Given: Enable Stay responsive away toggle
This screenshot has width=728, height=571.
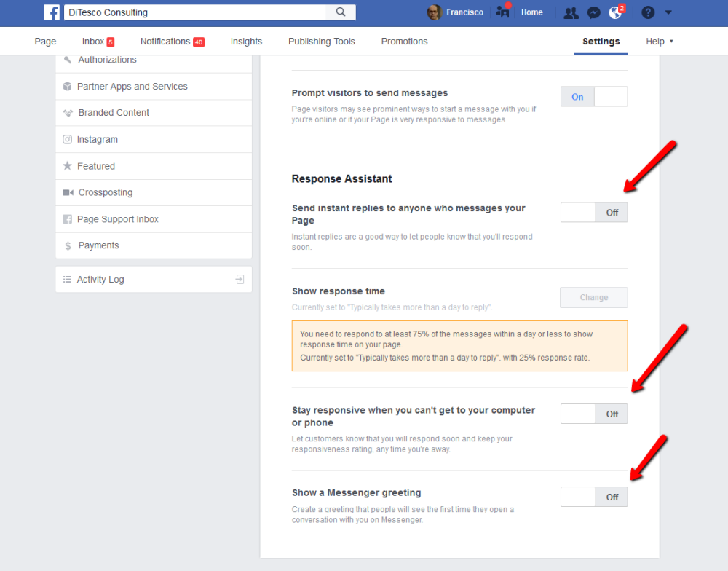Looking at the screenshot, I should 594,414.
